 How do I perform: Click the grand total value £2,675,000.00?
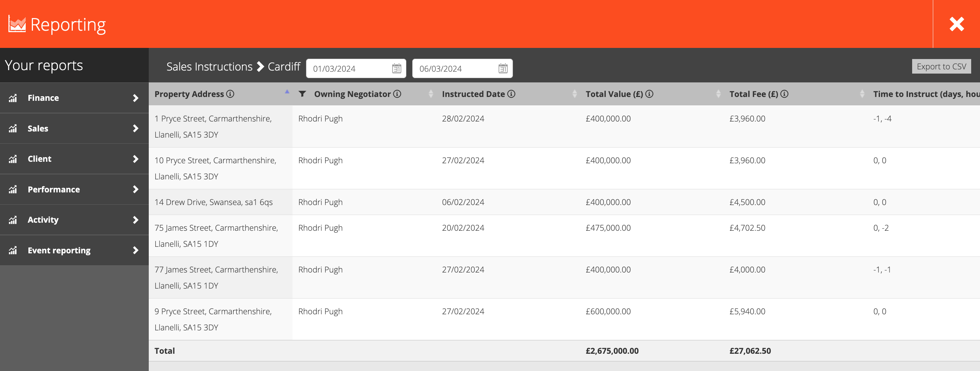(612, 351)
